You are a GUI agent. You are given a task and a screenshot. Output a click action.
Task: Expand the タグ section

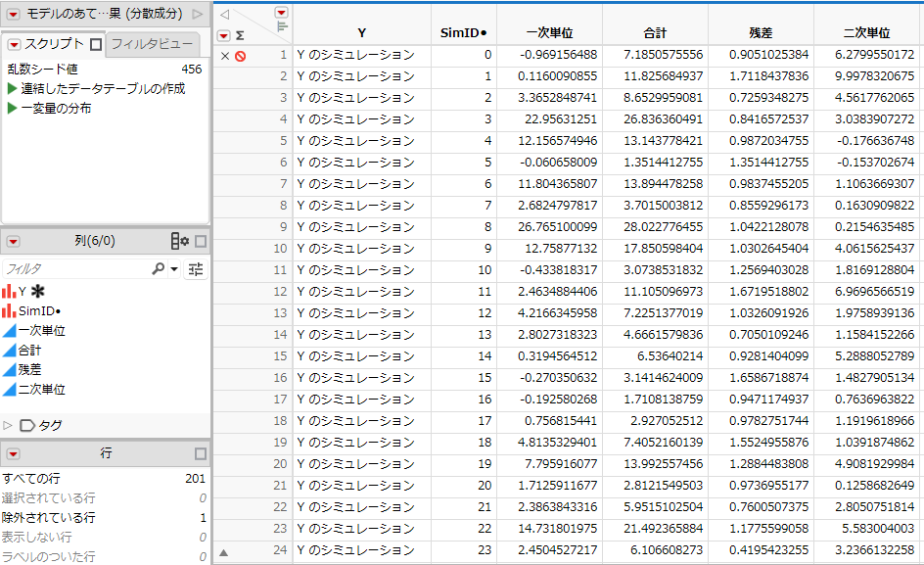pos(8,425)
